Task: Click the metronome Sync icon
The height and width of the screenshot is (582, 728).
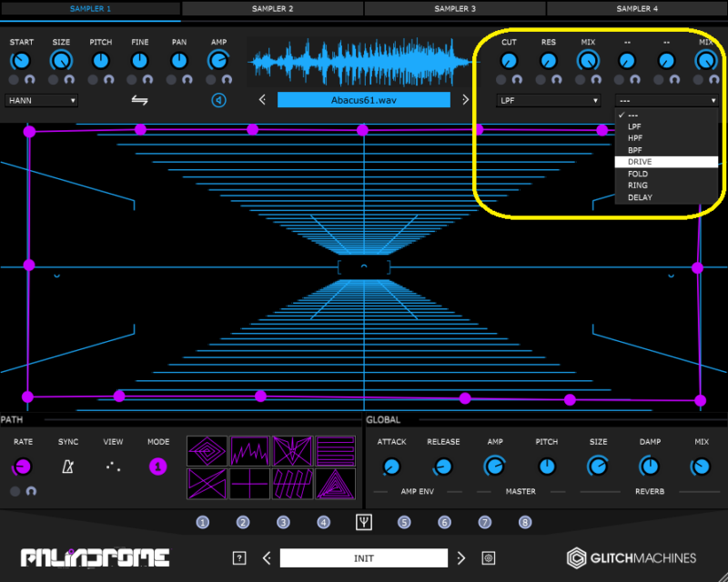Action: [67, 467]
